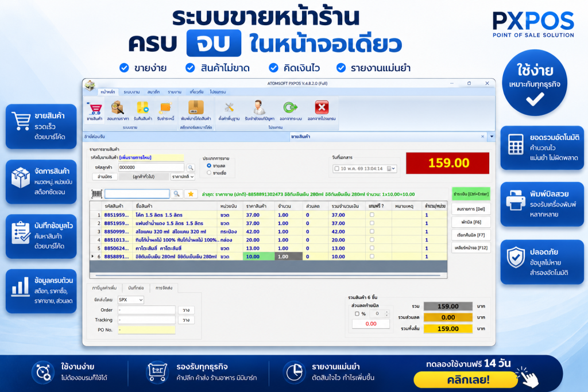Tick free-gift checkbox for row 5 priced 13.00
Viewport: 588px width, 392px height.
point(372,248)
